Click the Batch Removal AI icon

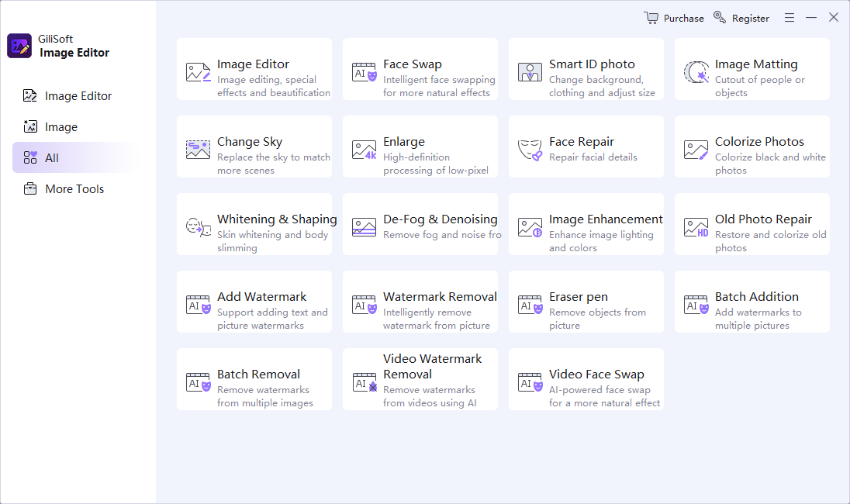(x=199, y=382)
